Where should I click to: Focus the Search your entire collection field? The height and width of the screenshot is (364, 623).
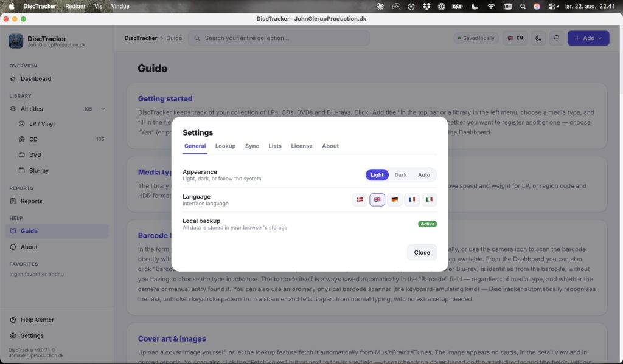pyautogui.click(x=279, y=38)
